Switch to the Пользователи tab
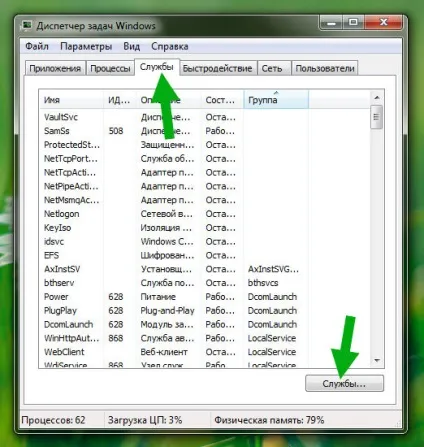Image resolution: width=424 pixels, height=447 pixels. pyautogui.click(x=325, y=68)
